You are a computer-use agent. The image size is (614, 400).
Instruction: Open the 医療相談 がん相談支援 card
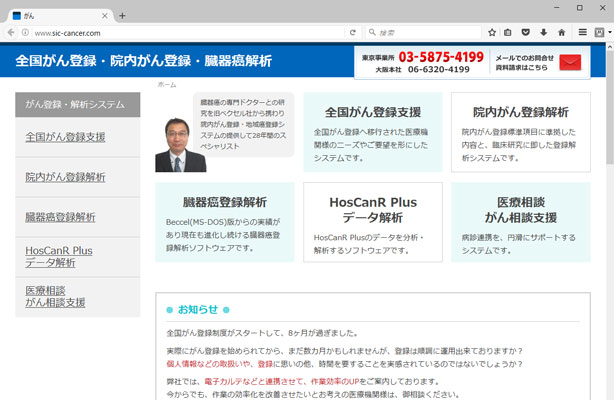click(x=521, y=222)
